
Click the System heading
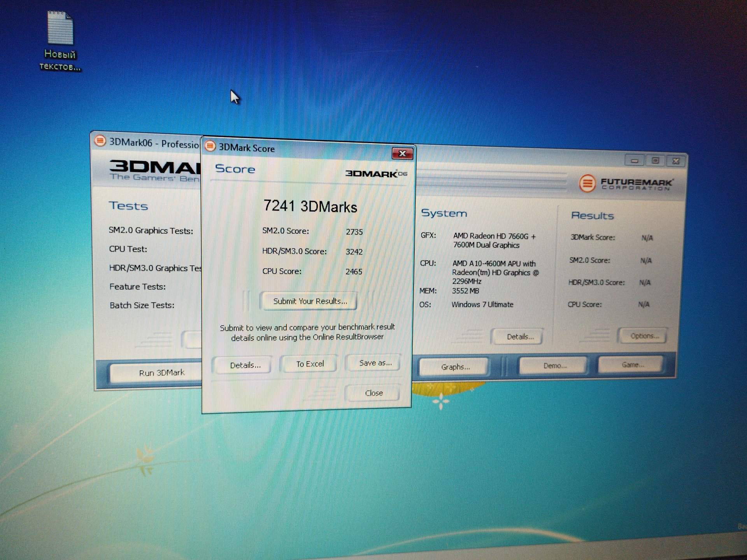(444, 213)
